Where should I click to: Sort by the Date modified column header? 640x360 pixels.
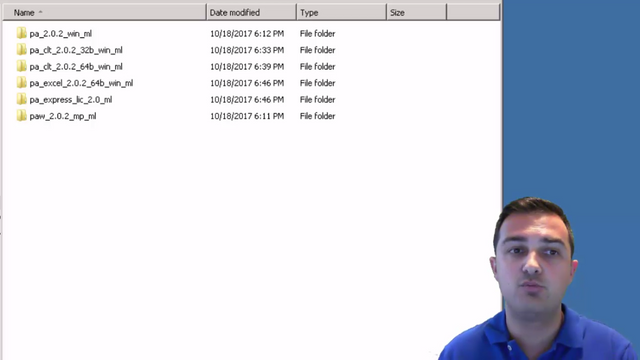251,13
